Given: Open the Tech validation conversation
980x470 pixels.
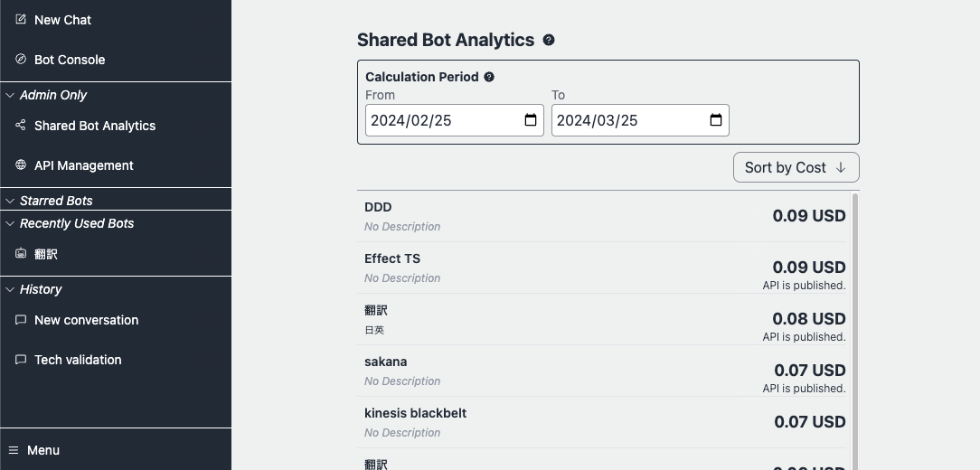Looking at the screenshot, I should point(78,360).
